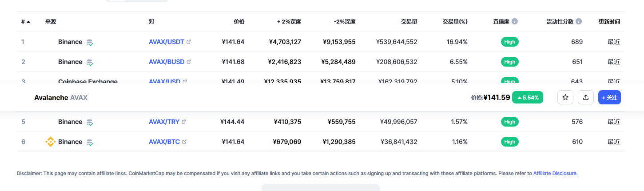This screenshot has height=191, width=644.
Task: Click the High confidence badge in row 2
Action: tap(510, 62)
